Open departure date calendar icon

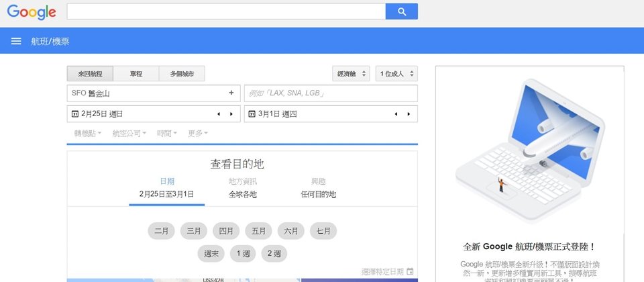click(74, 114)
